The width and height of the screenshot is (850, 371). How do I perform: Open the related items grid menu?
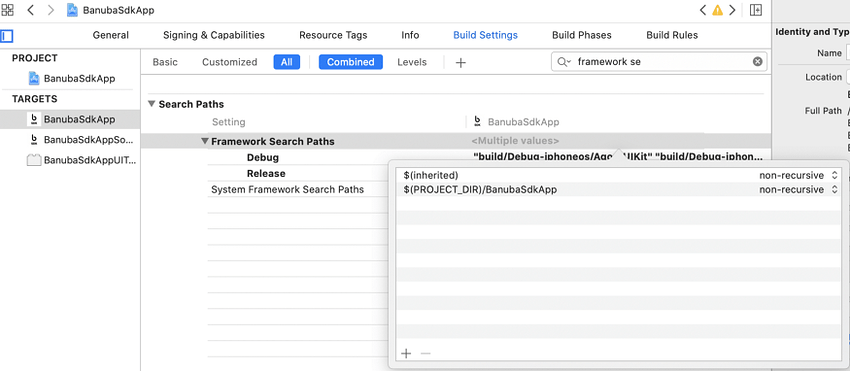[8, 10]
